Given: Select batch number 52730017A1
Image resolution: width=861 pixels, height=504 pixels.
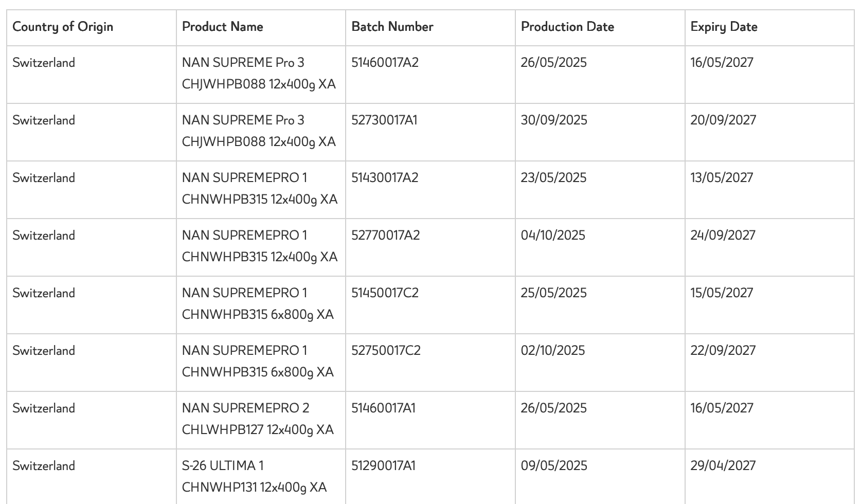Looking at the screenshot, I should coord(384,120).
